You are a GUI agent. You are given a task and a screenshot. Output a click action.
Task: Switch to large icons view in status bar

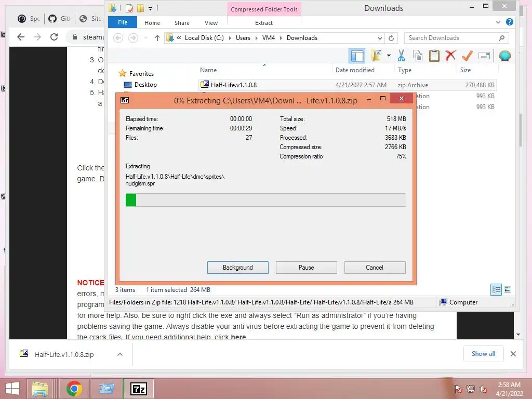tap(508, 289)
